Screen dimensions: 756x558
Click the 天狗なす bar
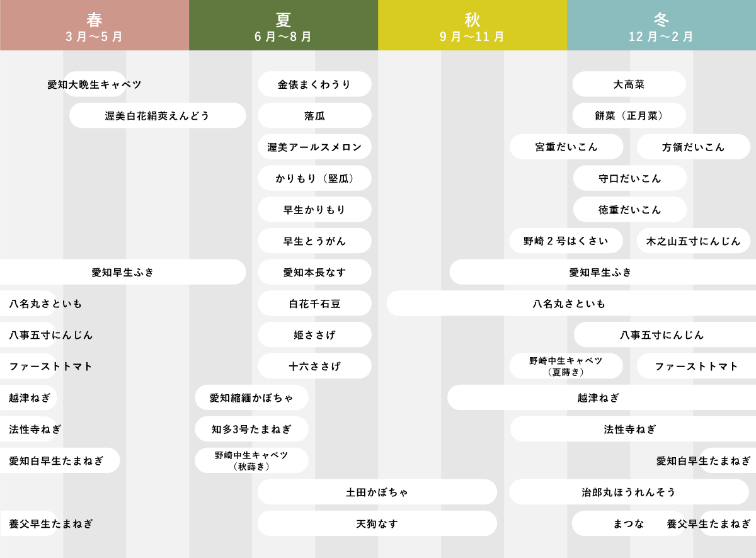[377, 523]
